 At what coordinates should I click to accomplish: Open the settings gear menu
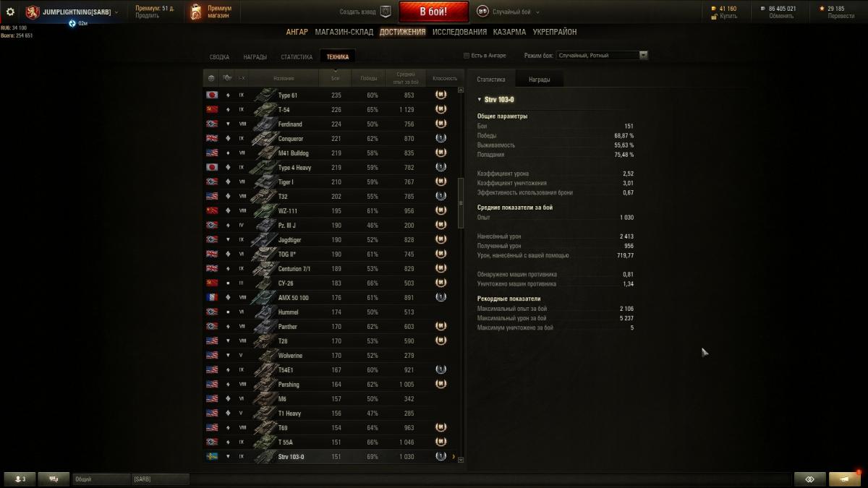coord(10,12)
